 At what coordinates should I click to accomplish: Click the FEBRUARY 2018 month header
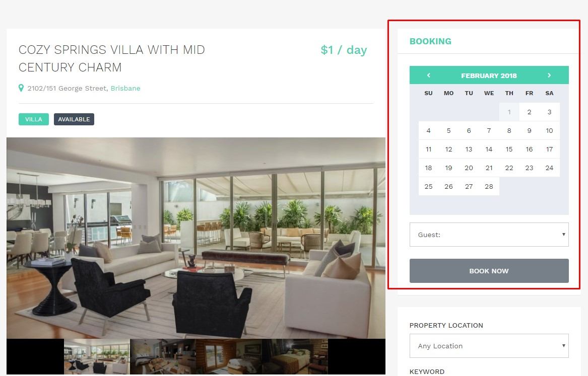coord(489,76)
